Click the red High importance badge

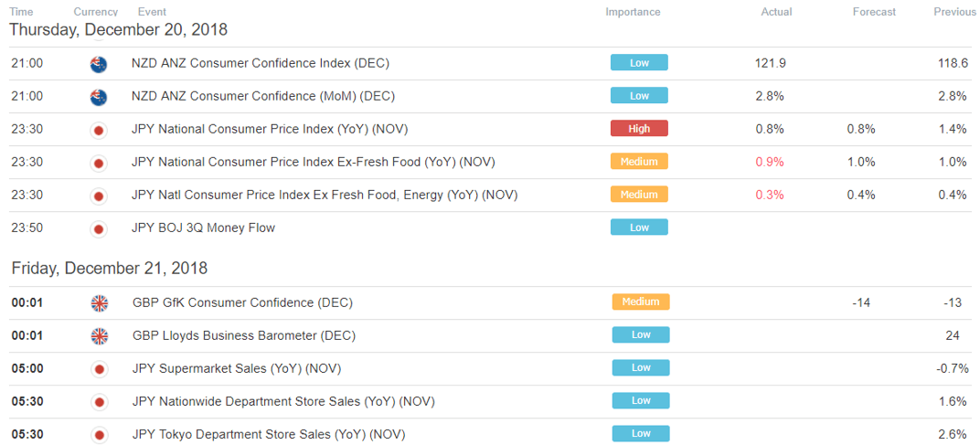pos(639,128)
